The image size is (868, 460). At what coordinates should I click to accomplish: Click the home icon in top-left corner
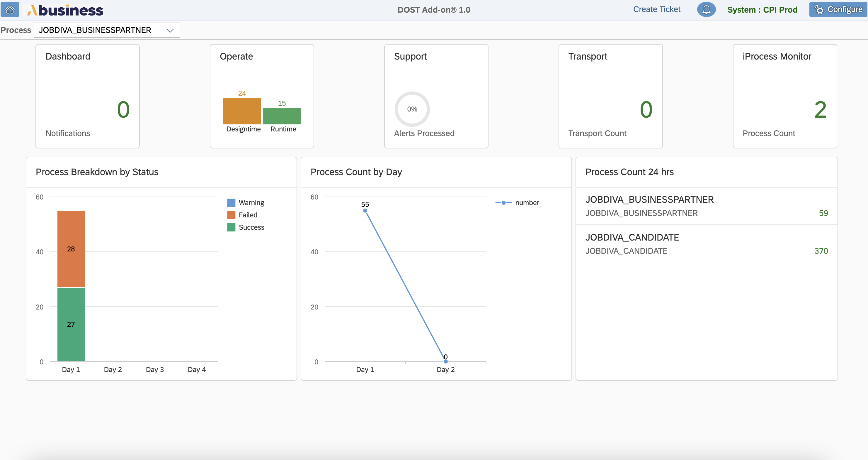point(10,9)
